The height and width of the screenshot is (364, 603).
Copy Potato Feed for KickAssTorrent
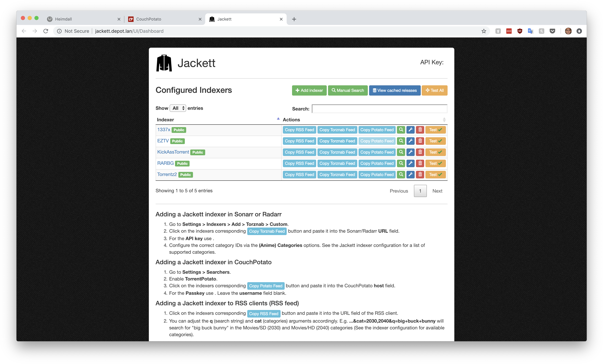click(x=377, y=152)
